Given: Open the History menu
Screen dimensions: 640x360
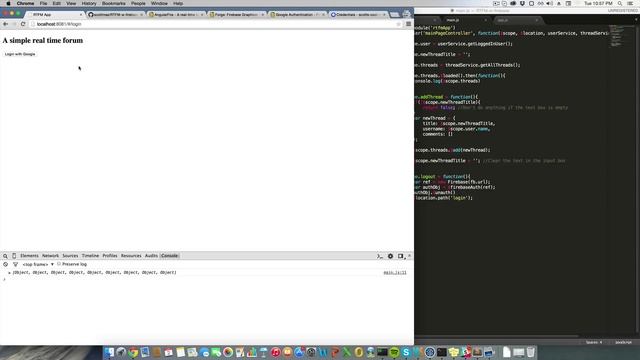Looking at the screenshot, I should 89,3.
